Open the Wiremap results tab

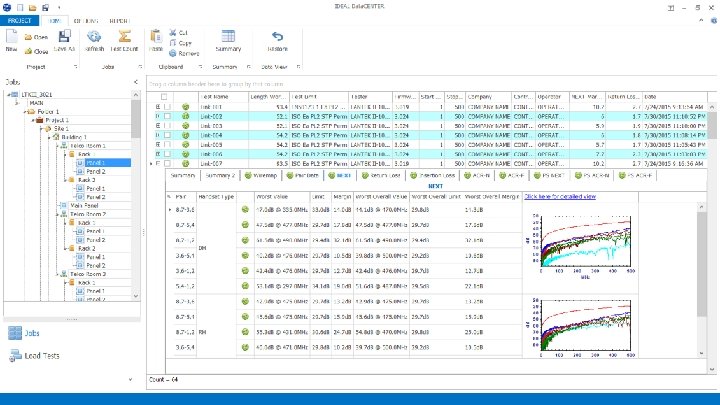262,174
